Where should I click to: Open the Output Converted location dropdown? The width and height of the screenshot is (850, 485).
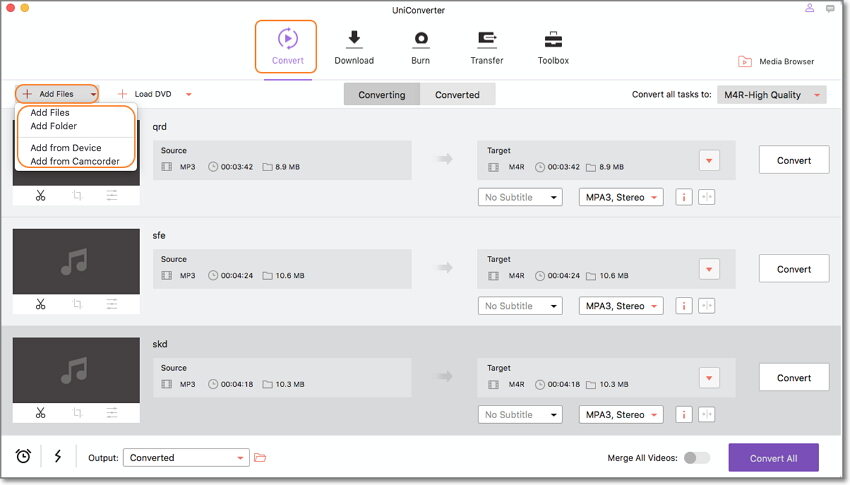[x=186, y=457]
